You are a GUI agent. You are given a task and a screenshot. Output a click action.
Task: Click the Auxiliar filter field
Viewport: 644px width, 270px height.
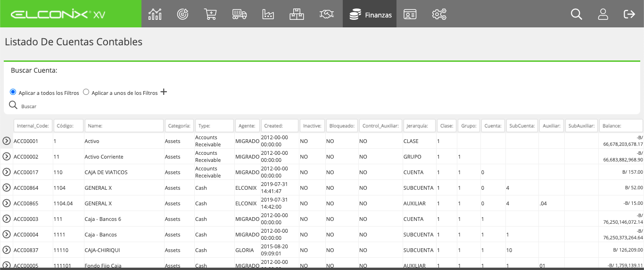tap(552, 126)
